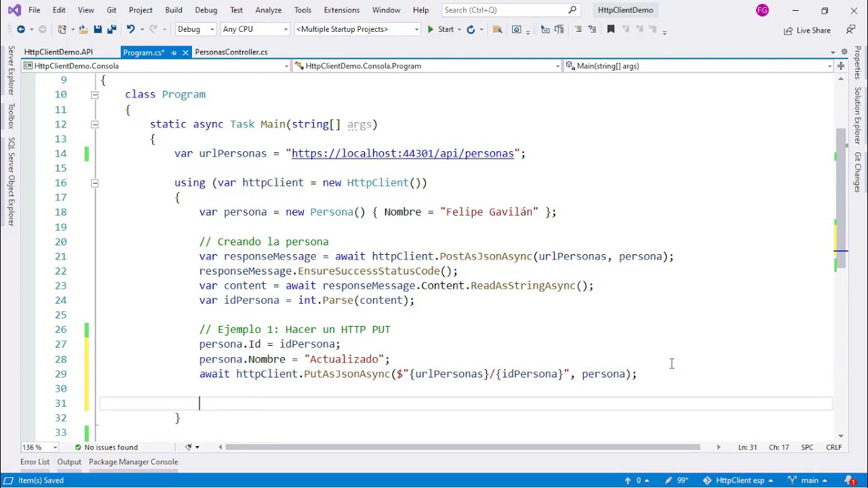Click the feedback icon beside Live Share

851,30
